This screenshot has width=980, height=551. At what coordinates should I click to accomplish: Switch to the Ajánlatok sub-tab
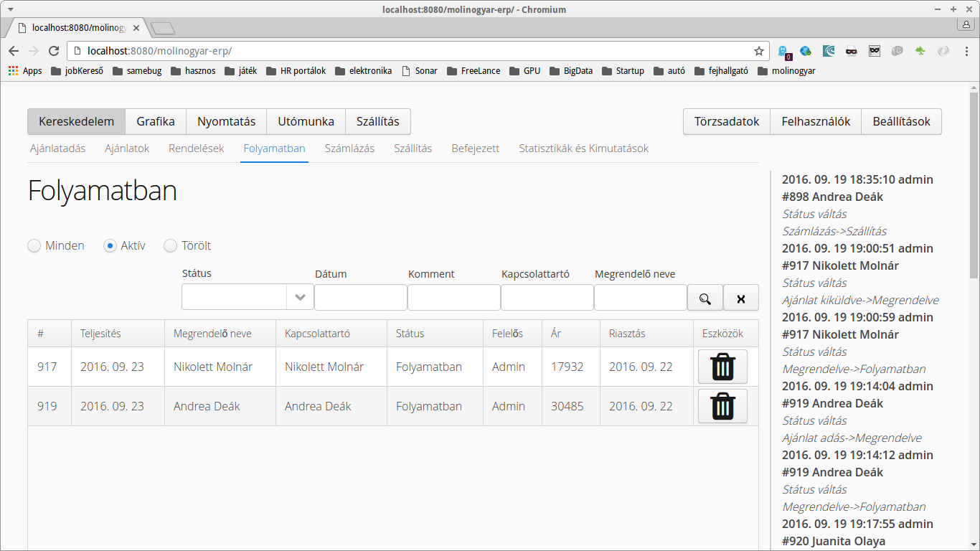(127, 149)
